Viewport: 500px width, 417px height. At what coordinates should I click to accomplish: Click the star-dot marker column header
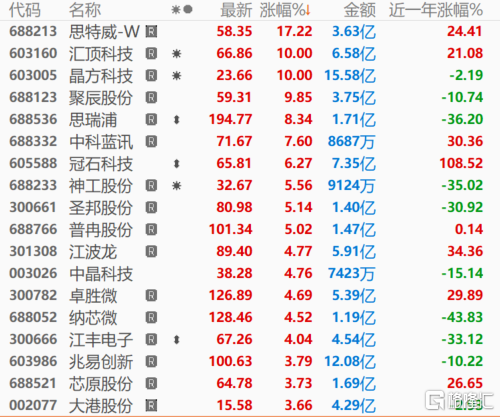[x=182, y=10]
